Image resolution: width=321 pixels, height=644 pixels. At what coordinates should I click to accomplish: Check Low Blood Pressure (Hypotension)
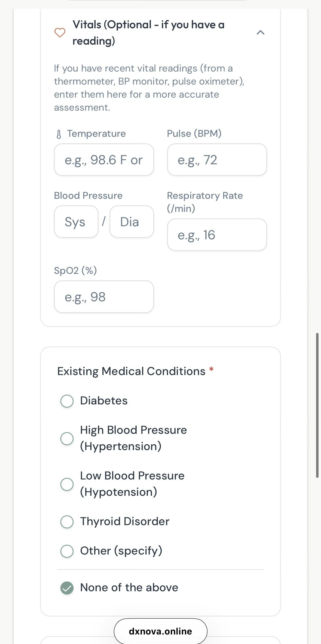tap(67, 484)
